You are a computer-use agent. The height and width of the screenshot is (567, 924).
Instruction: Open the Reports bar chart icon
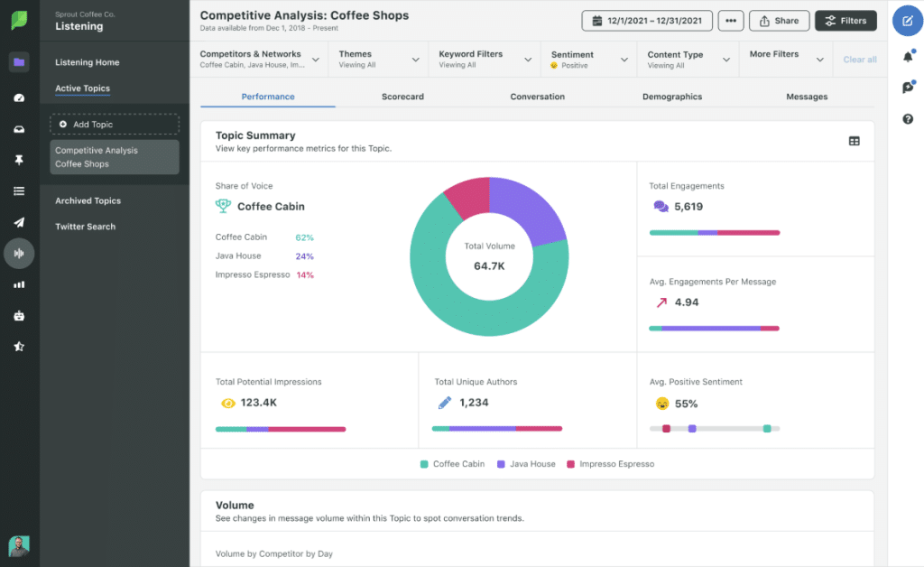[19, 283]
